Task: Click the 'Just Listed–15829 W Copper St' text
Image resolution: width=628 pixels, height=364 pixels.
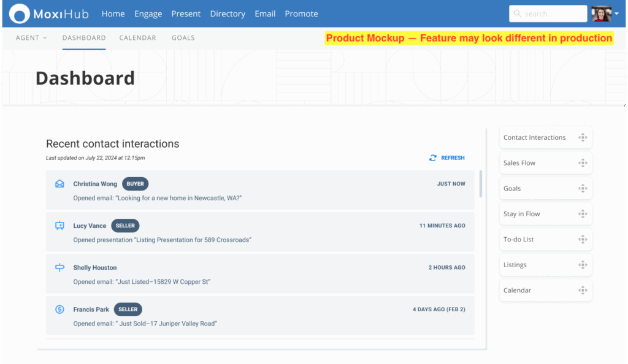Action: (163, 282)
